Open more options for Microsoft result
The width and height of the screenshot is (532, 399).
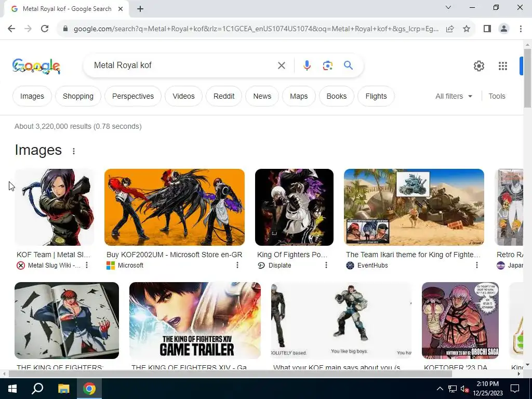point(237,265)
